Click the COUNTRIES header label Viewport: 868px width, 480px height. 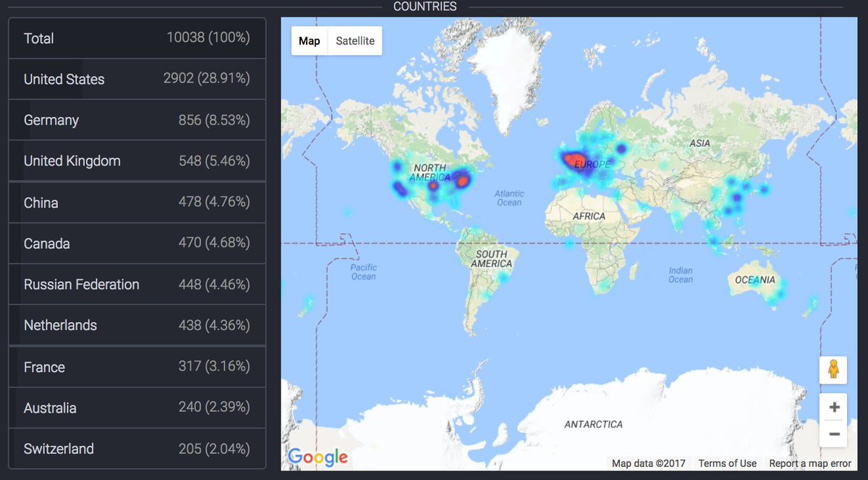pyautogui.click(x=424, y=6)
